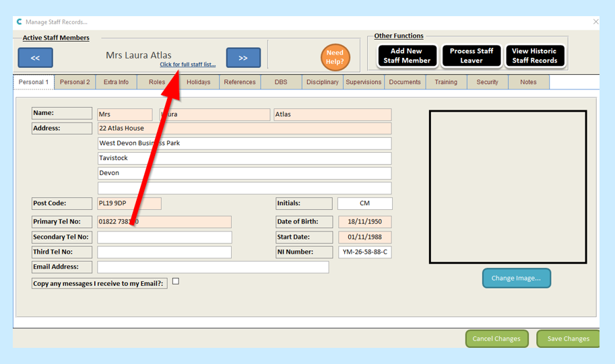Tick the copy messages to Email checkbox
The height and width of the screenshot is (364, 615).
176,281
